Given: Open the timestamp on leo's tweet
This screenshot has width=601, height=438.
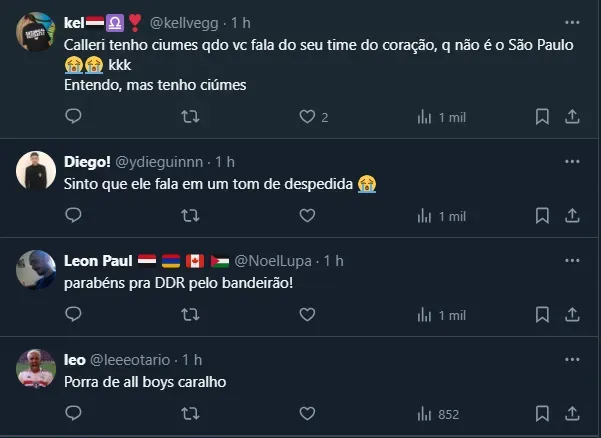Looking at the screenshot, I should point(192,359).
